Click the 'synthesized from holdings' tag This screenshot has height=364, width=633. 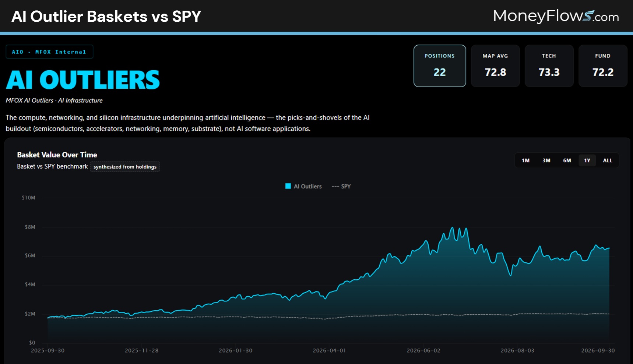[x=125, y=167]
